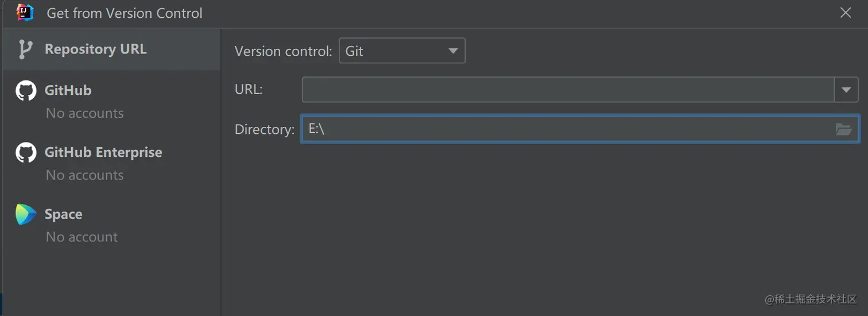The height and width of the screenshot is (316, 868).
Task: Open the Space section
Action: click(64, 214)
